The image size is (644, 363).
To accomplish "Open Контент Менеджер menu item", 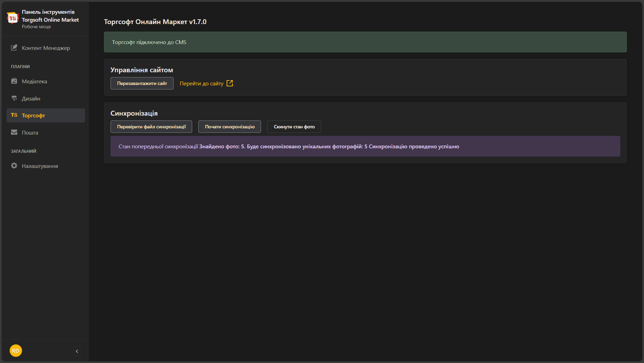I will click(46, 48).
